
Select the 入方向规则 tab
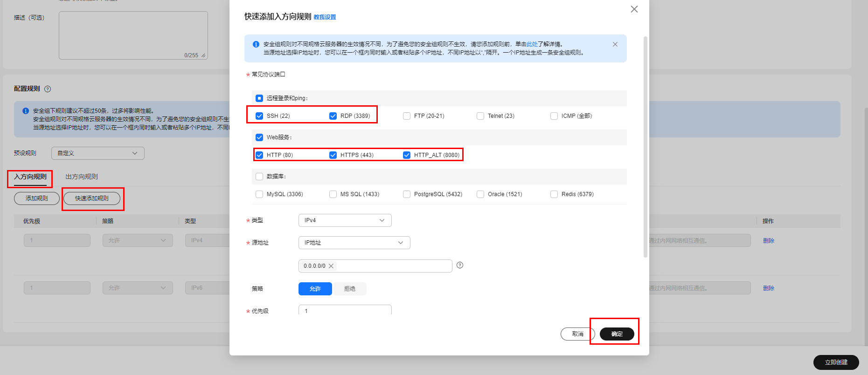click(30, 177)
